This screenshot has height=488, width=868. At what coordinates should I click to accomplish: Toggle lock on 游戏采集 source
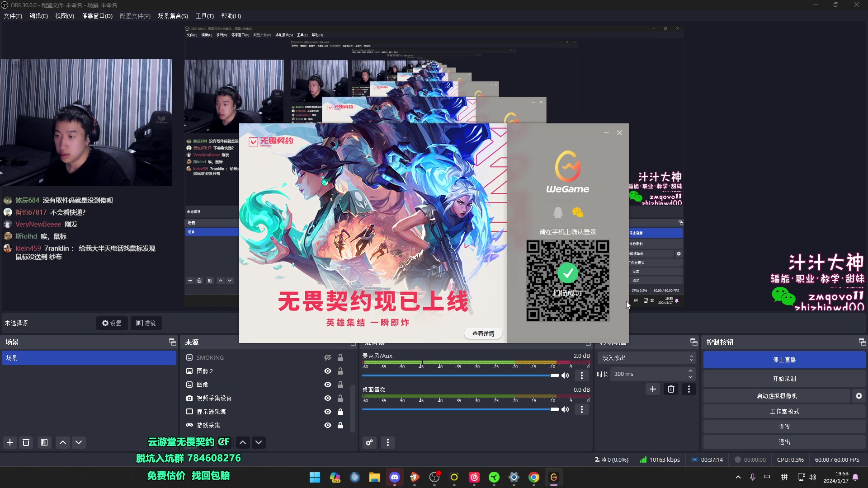click(340, 425)
